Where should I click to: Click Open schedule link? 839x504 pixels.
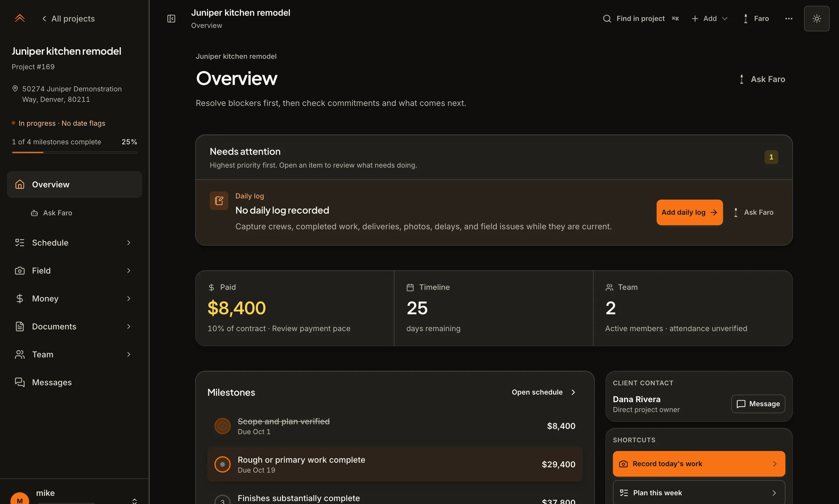coord(544,392)
